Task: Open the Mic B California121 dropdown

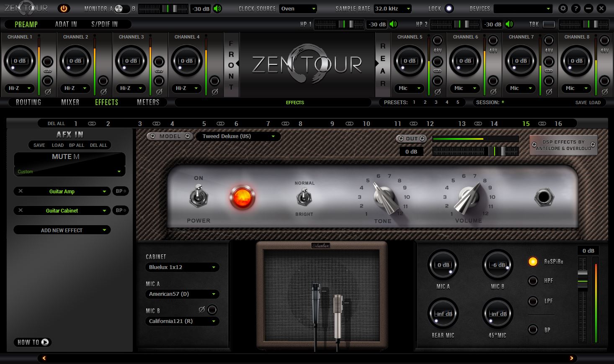Action: [182, 321]
